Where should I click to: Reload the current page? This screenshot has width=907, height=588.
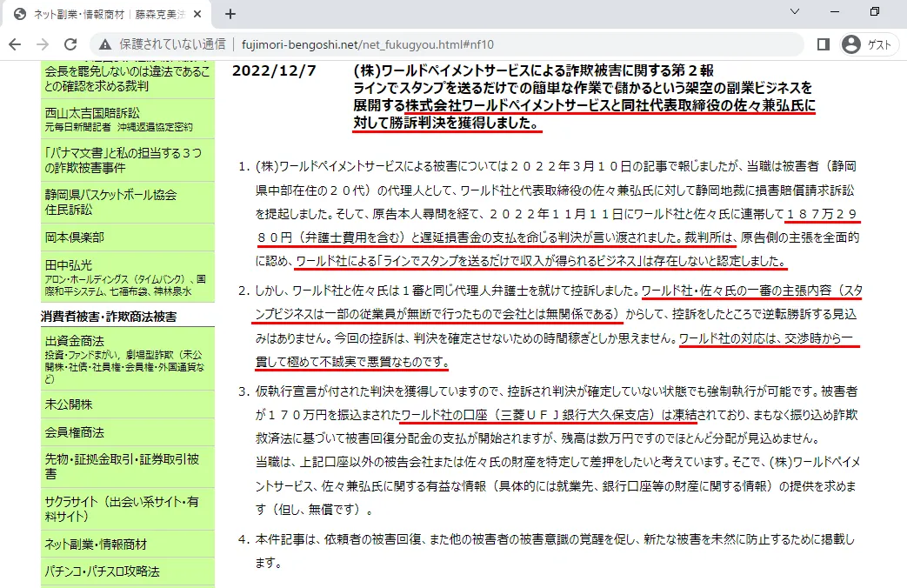pyautogui.click(x=70, y=44)
